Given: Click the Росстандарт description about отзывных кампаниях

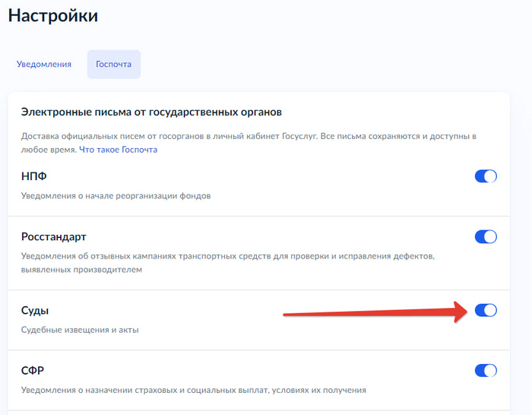Looking at the screenshot, I should (228, 263).
